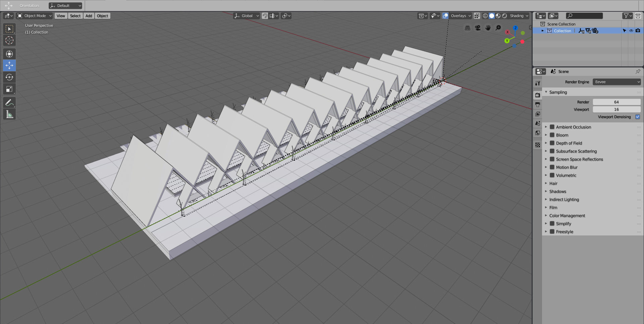Choose the Move tool in the toolbar

coord(9,65)
